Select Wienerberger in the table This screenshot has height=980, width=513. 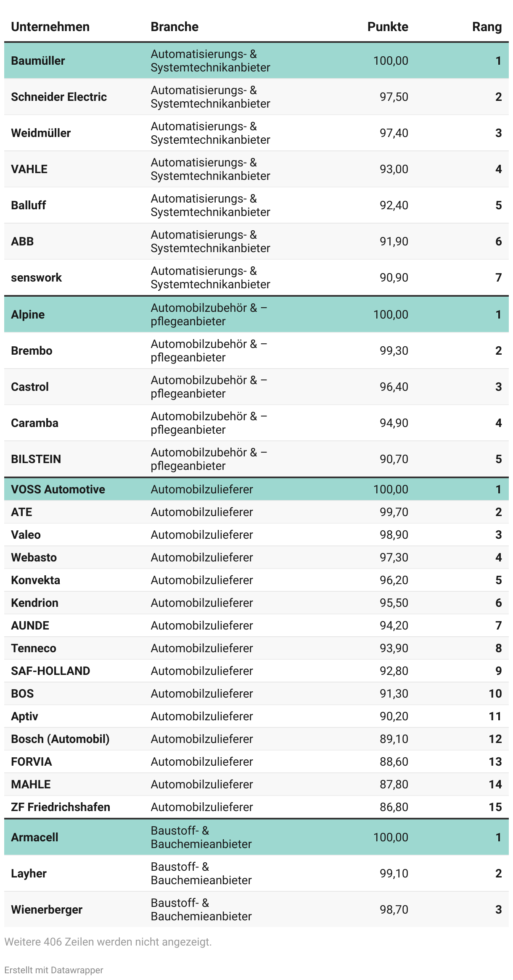[47, 909]
